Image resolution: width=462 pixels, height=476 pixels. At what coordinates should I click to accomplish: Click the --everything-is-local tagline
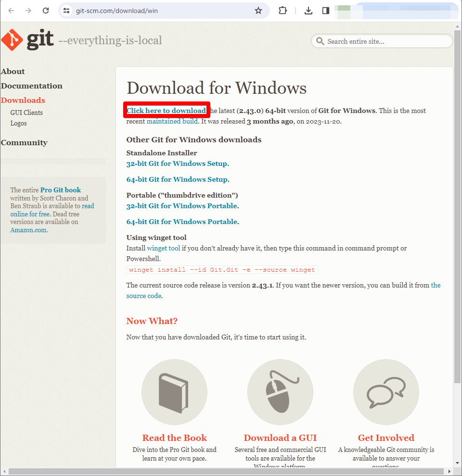[x=110, y=40]
